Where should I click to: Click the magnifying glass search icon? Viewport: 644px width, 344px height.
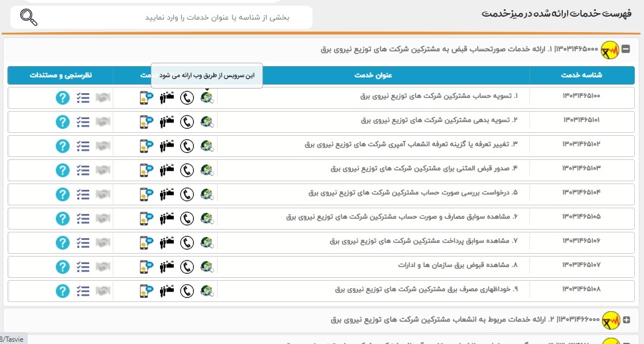[x=29, y=17]
